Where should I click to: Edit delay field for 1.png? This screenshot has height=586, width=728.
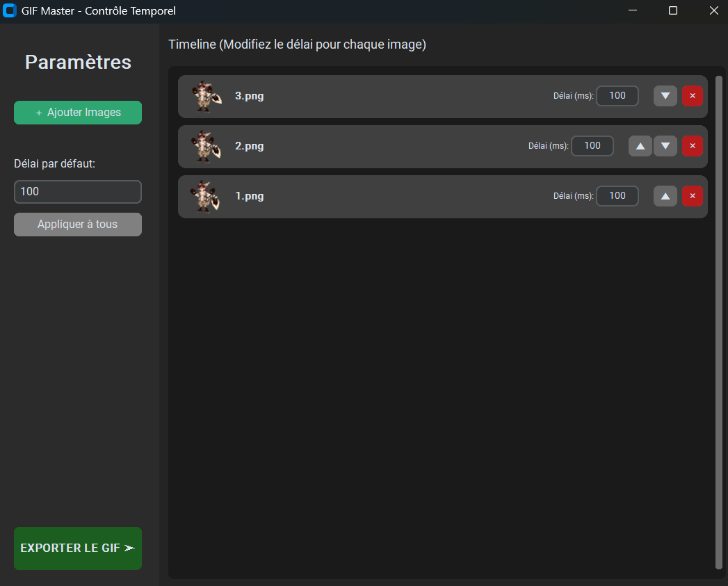pyautogui.click(x=617, y=196)
